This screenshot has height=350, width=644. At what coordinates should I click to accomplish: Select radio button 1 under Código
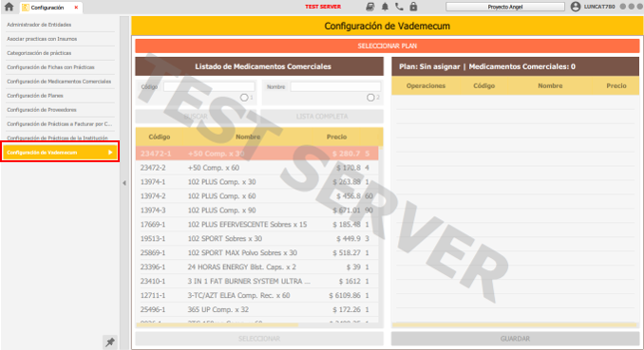tap(244, 98)
